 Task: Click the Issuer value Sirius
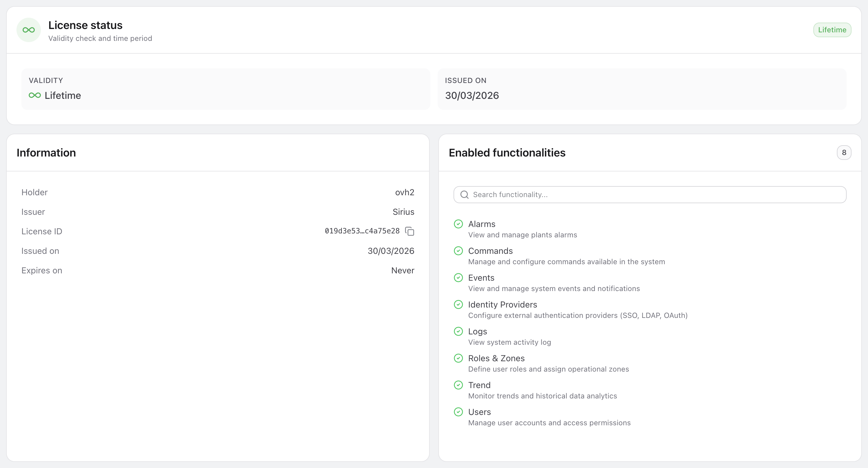403,212
